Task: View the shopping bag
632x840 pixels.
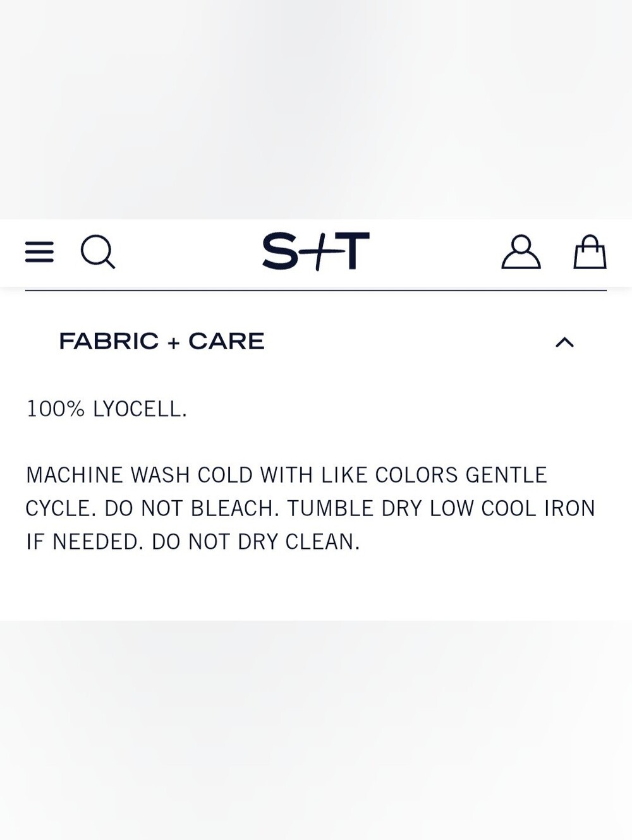Action: (590, 252)
